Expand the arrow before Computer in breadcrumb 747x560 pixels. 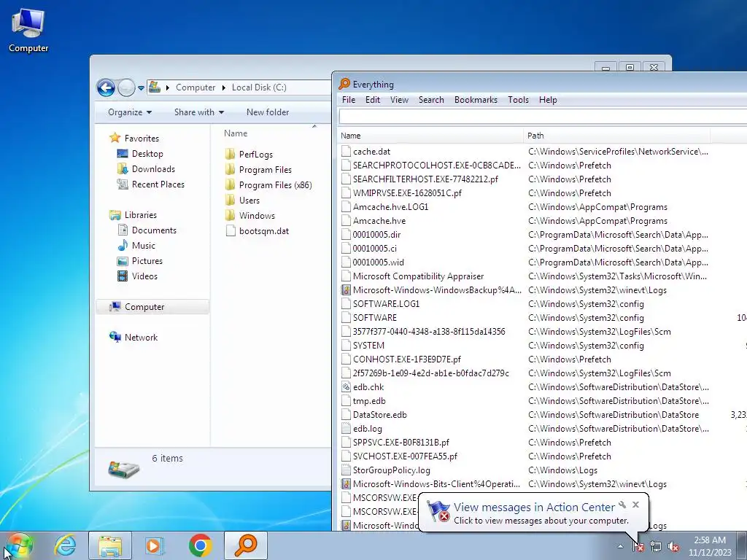[x=168, y=87]
